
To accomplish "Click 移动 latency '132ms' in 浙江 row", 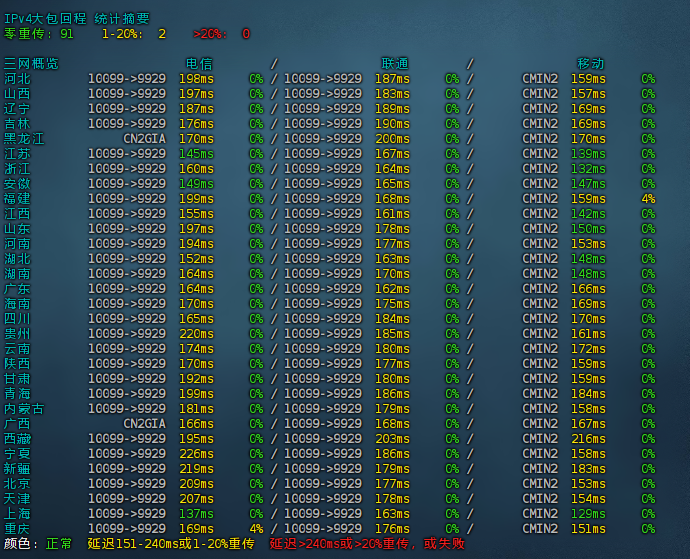I will (x=588, y=169).
